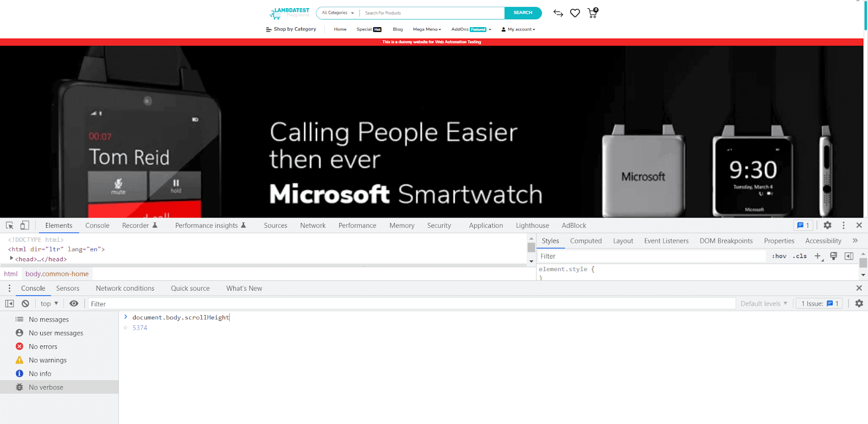
Task: Switch to Network conditions drawer tab
Action: click(125, 288)
